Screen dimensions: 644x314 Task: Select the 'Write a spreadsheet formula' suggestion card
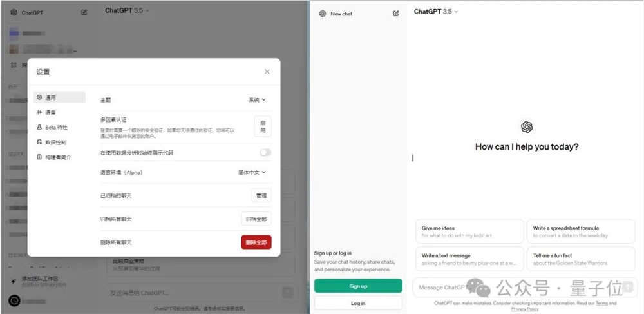point(581,231)
